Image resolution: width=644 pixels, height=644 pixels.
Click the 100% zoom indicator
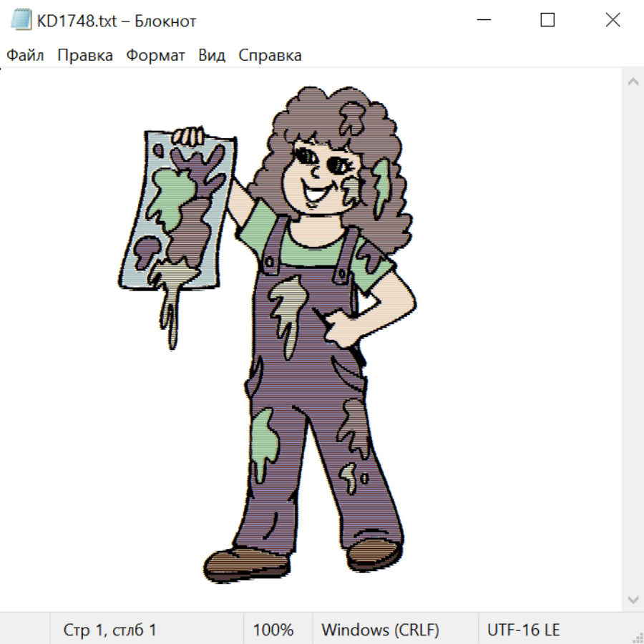(273, 630)
